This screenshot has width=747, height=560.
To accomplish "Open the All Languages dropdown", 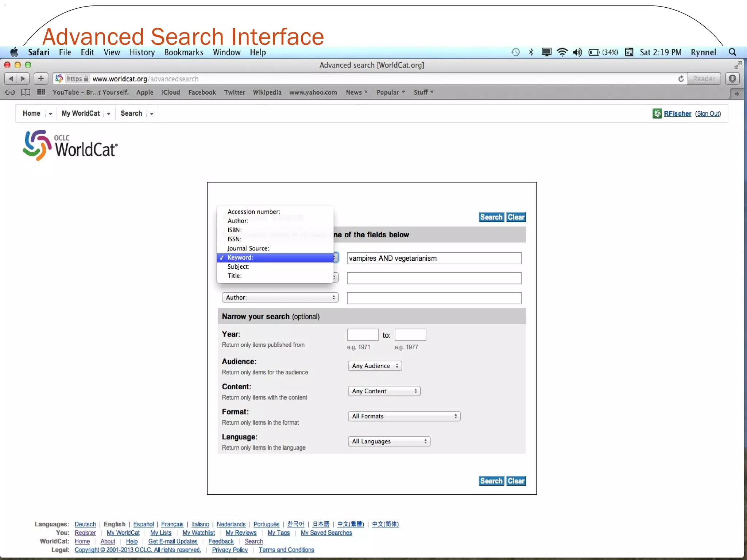I will (389, 442).
